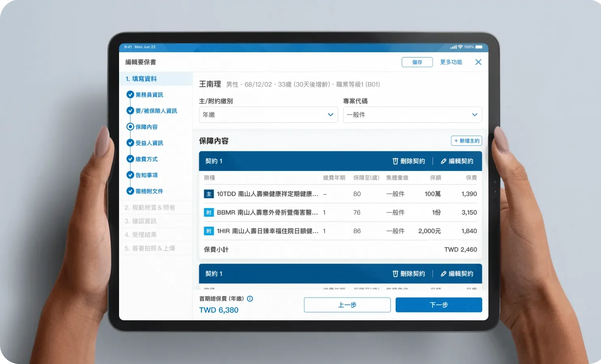Click 刪除契約 in the first 契約 1 header
The width and height of the screenshot is (601, 364).
click(409, 161)
